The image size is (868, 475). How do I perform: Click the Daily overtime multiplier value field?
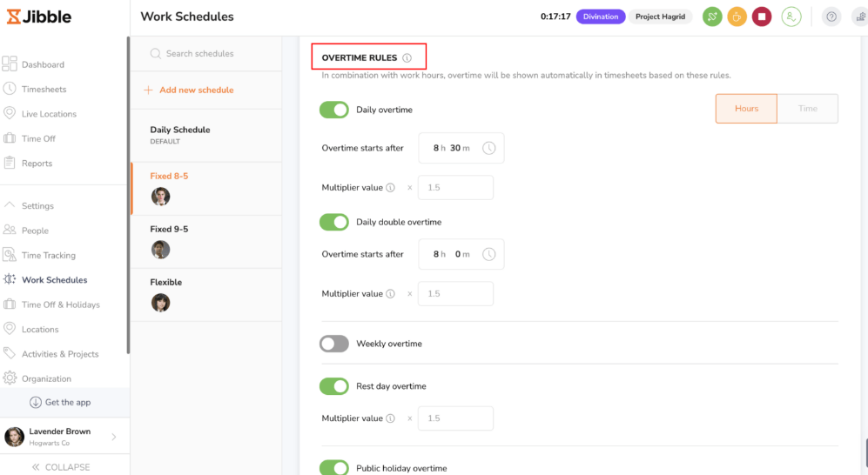tap(455, 187)
